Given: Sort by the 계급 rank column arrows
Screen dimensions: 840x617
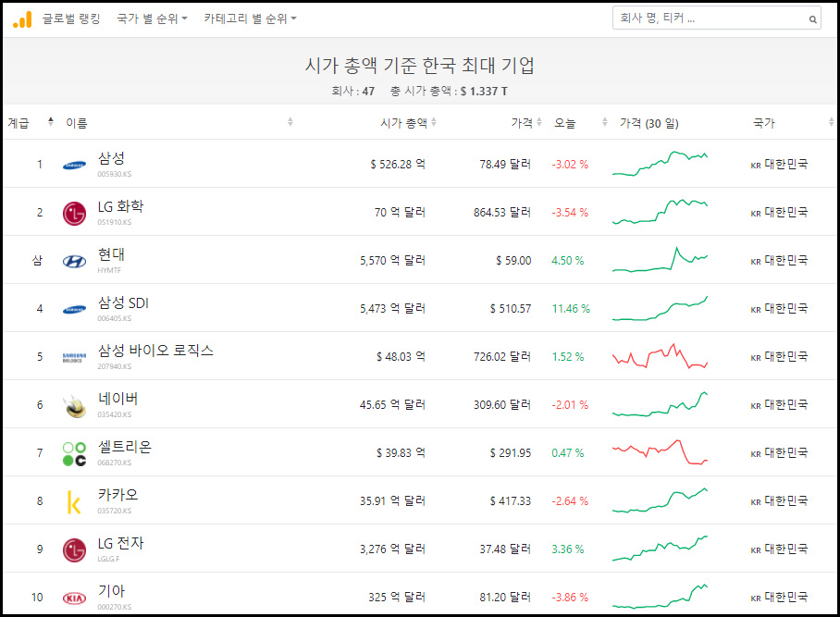Looking at the screenshot, I should coord(50,121).
